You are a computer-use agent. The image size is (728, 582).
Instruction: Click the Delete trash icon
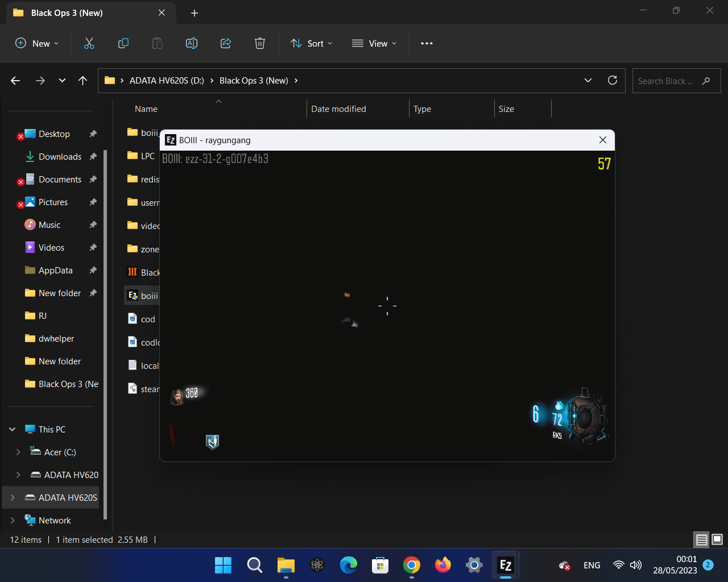[260, 43]
